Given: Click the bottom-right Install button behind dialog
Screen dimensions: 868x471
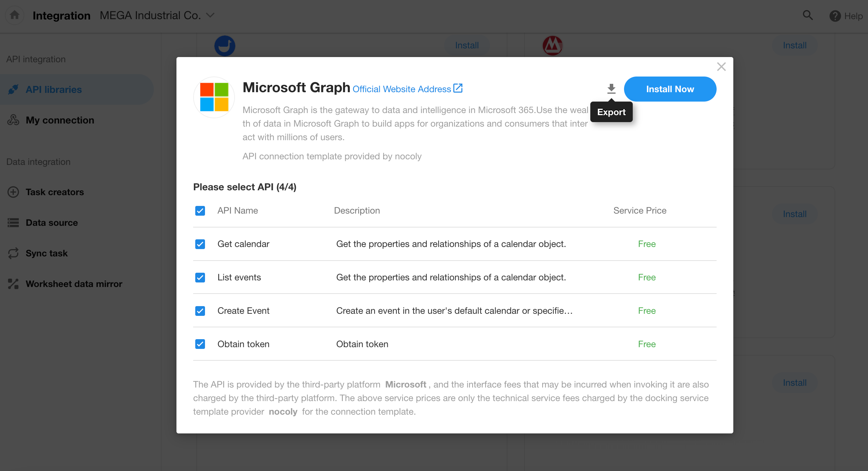Looking at the screenshot, I should pos(795,383).
